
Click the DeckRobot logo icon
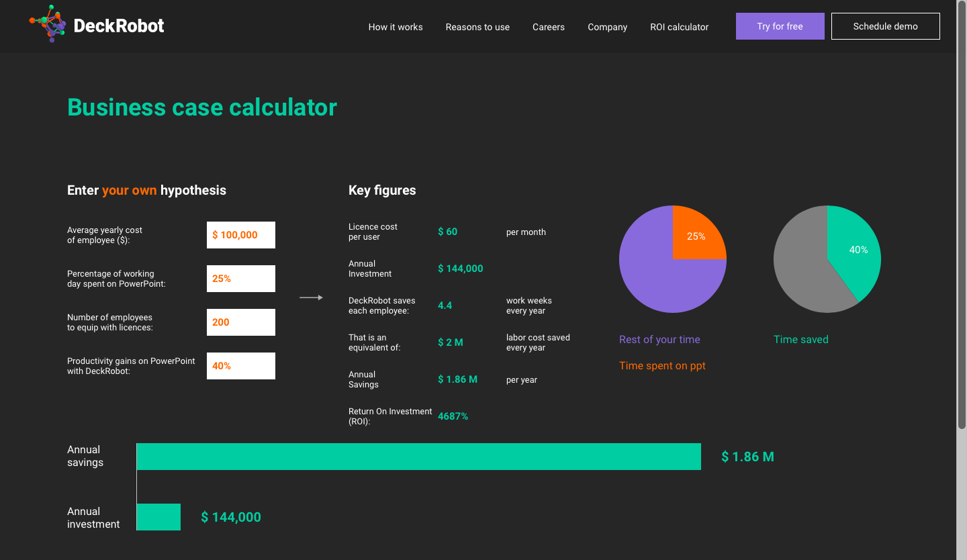pyautogui.click(x=48, y=25)
